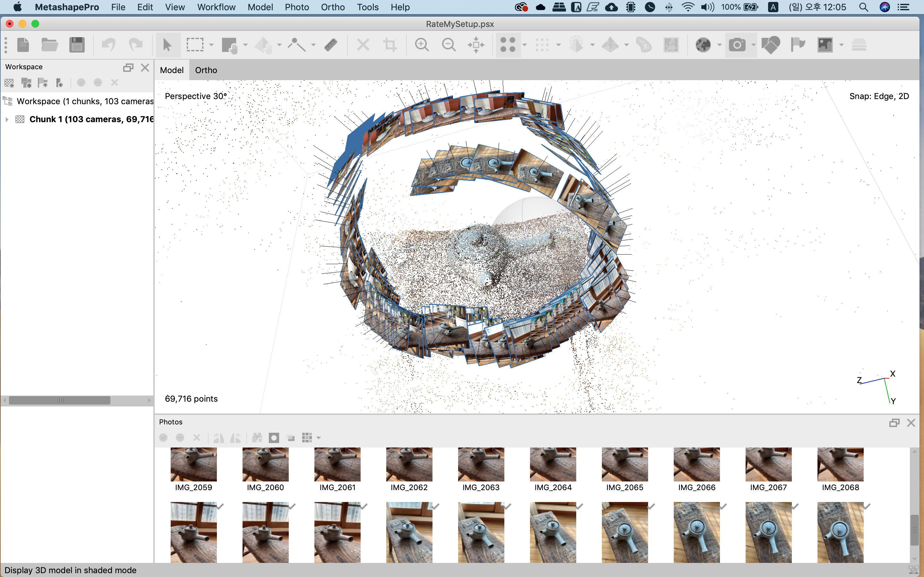Switch to the Ortho tab

206,70
